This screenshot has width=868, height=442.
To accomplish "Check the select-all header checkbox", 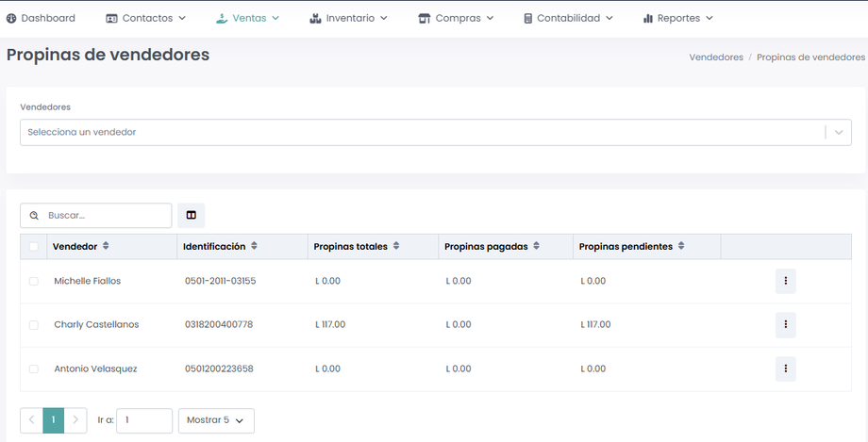I will click(34, 247).
